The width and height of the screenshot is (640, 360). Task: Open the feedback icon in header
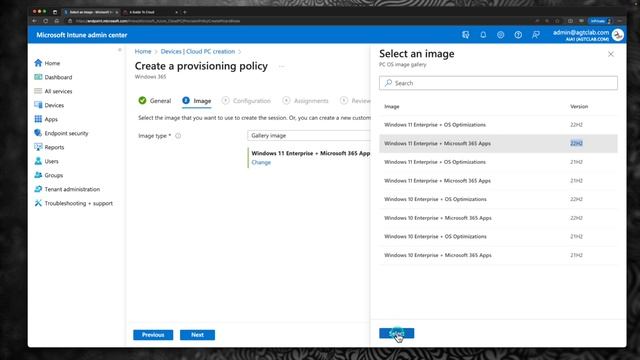coord(536,35)
